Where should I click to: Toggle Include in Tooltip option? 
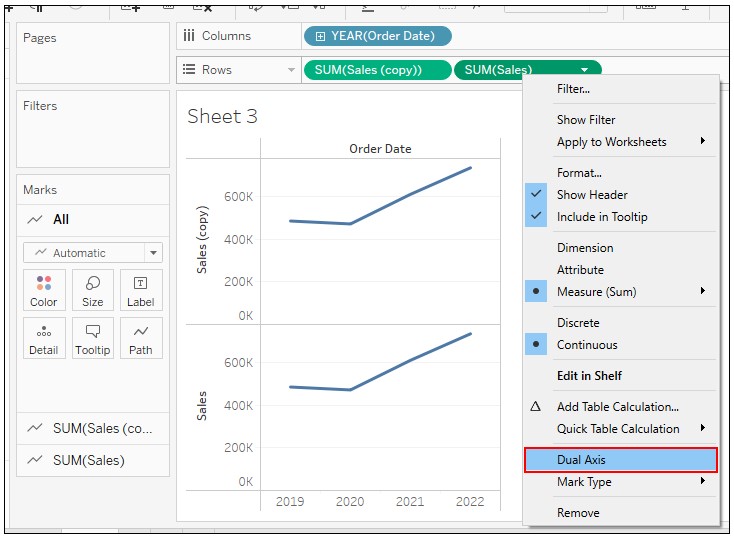602,217
